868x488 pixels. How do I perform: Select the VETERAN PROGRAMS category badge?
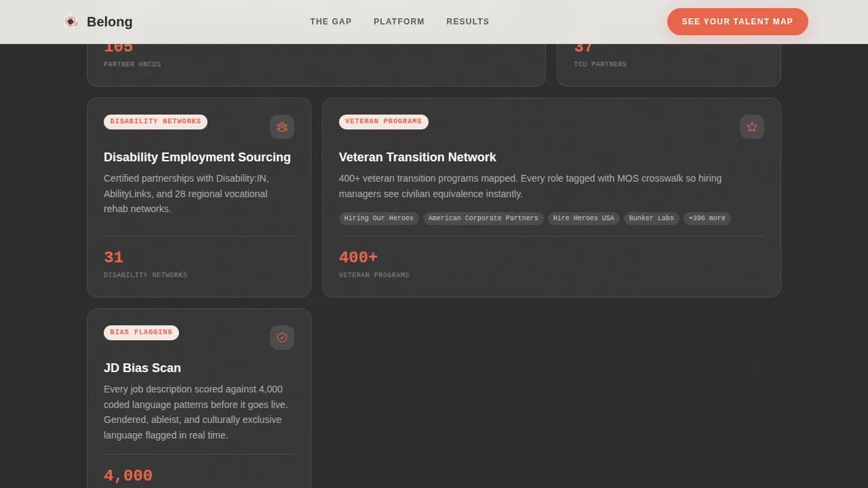point(384,121)
